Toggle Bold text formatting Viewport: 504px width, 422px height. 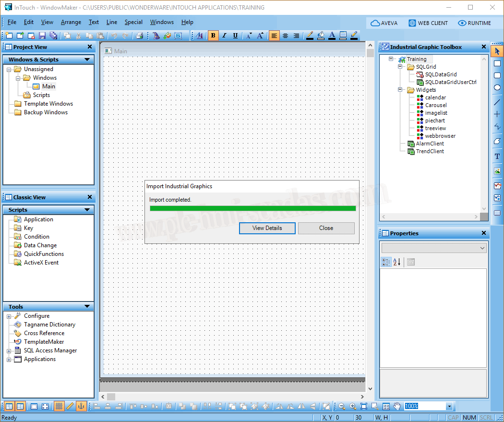click(x=213, y=36)
